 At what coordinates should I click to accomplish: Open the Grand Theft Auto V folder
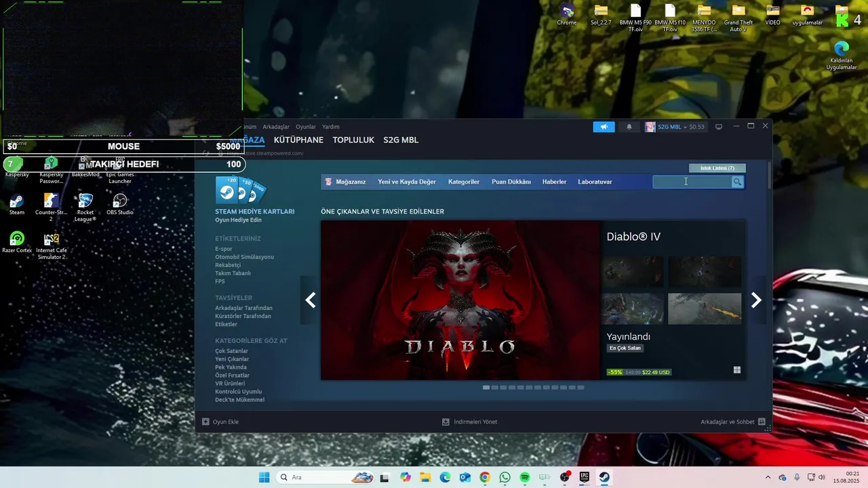coord(739,18)
